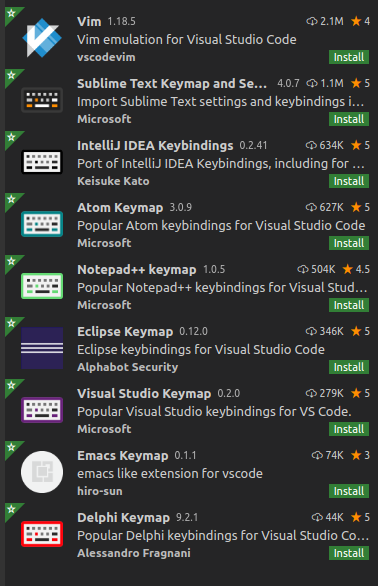Install Sublime Text Keymap extension
The image size is (378, 586).
tap(349, 119)
